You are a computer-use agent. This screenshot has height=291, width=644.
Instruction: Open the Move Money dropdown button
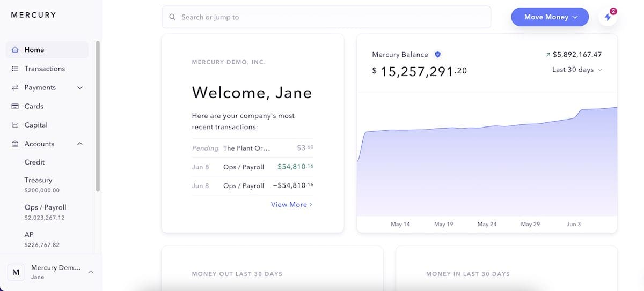tap(550, 17)
